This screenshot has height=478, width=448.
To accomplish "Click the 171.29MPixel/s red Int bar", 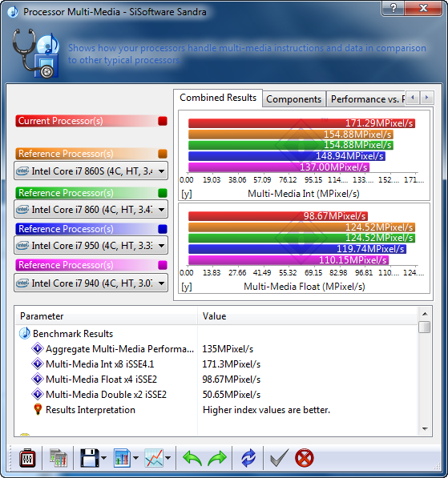I will click(x=301, y=123).
